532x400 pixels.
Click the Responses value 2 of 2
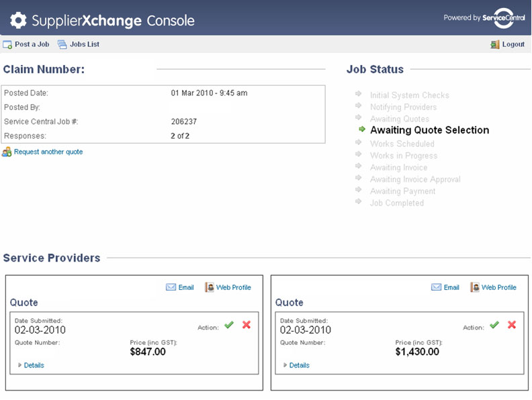click(180, 136)
